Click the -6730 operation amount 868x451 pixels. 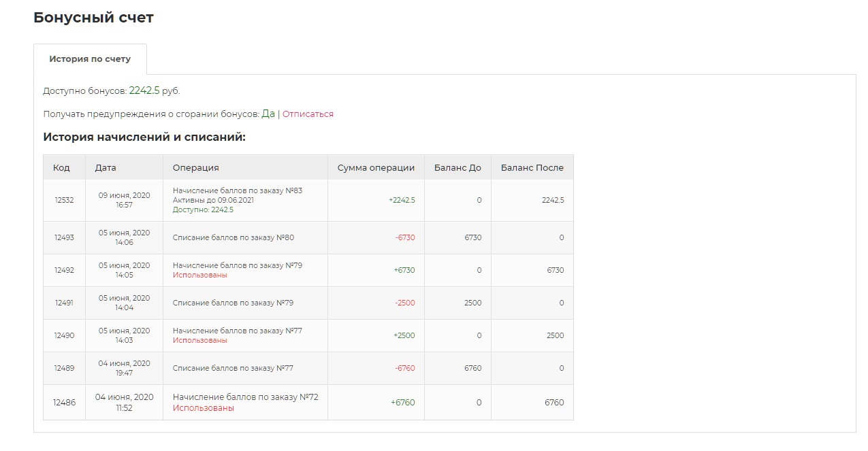(404, 237)
